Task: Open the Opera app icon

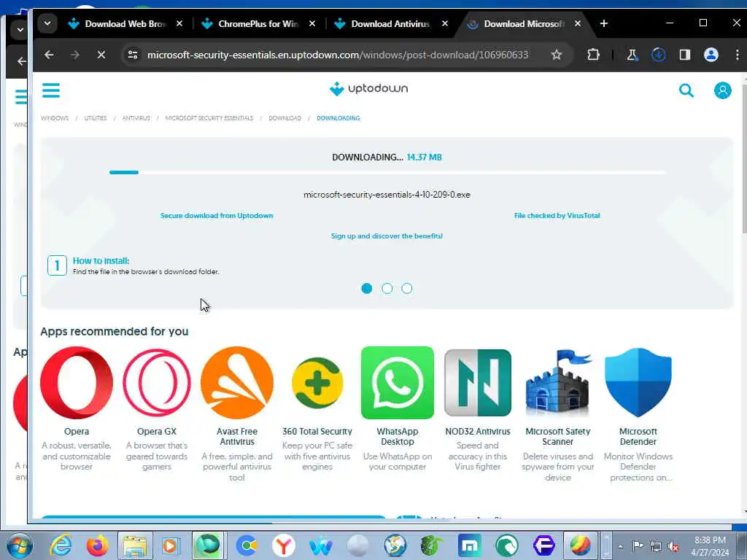Action: pyautogui.click(x=76, y=382)
